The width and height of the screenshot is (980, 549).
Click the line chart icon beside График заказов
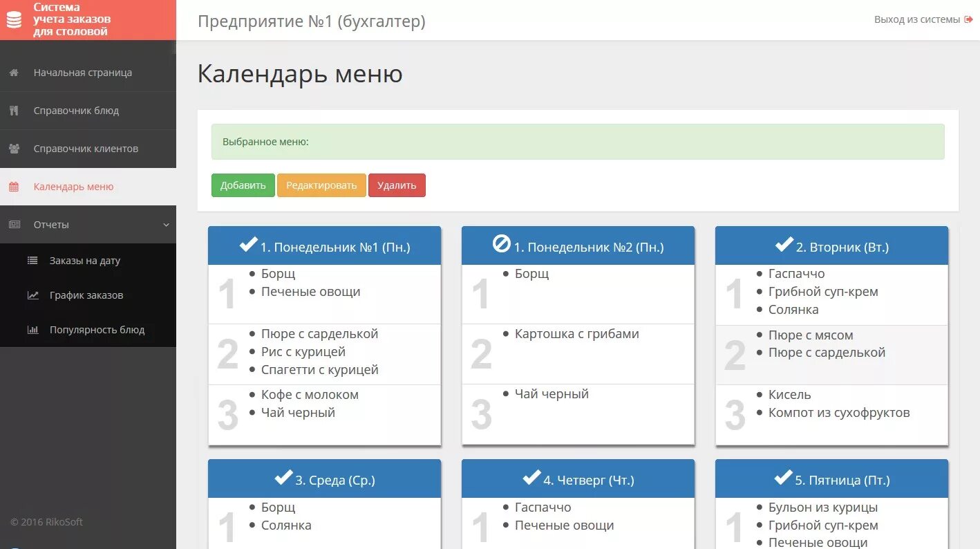tap(32, 295)
